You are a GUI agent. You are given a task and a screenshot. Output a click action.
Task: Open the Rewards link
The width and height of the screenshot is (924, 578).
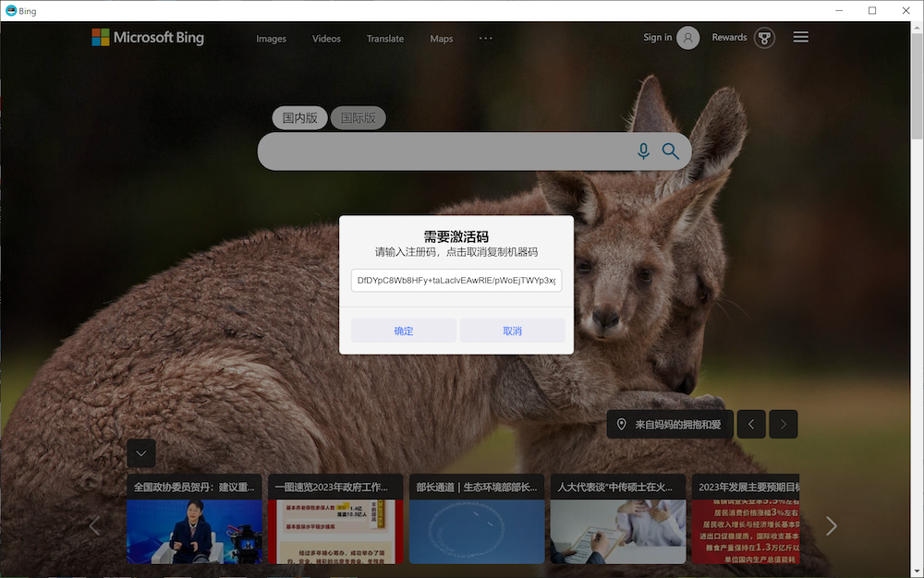coord(729,37)
